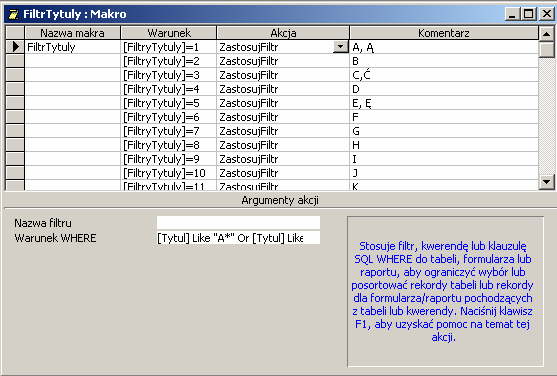The image size is (557, 376).
Task: Click the condition cell [FiltryTytuly]=9
Action: [169, 159]
